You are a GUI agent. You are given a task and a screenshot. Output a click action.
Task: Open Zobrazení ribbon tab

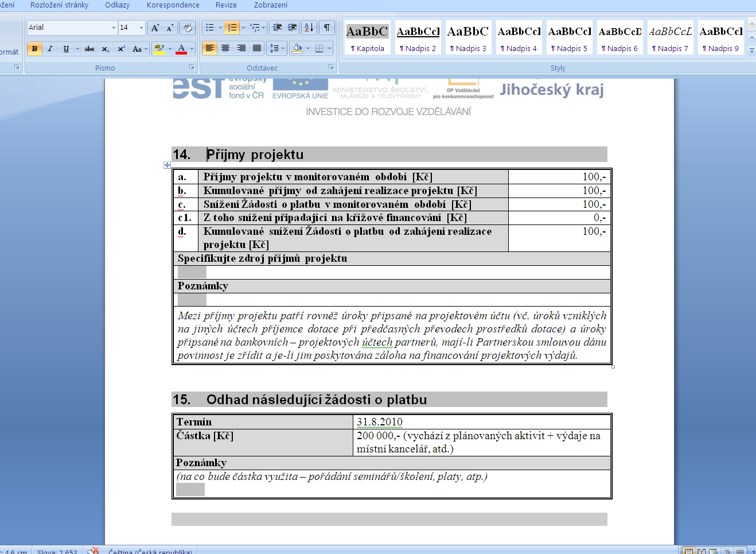click(271, 5)
